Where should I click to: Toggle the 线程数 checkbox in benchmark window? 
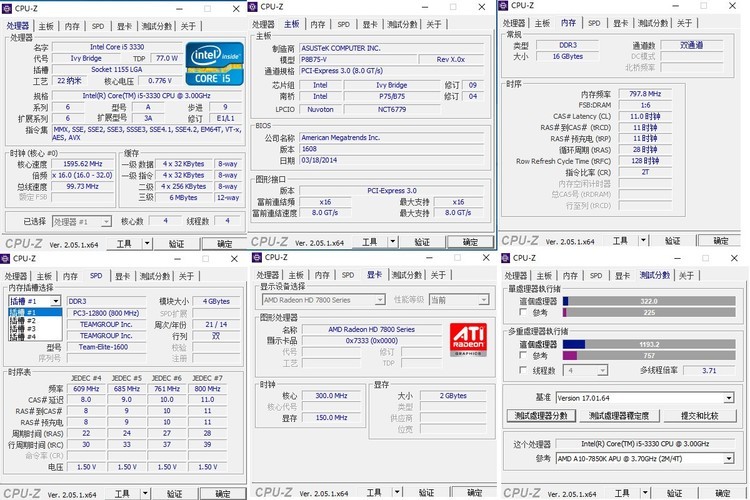pos(523,370)
